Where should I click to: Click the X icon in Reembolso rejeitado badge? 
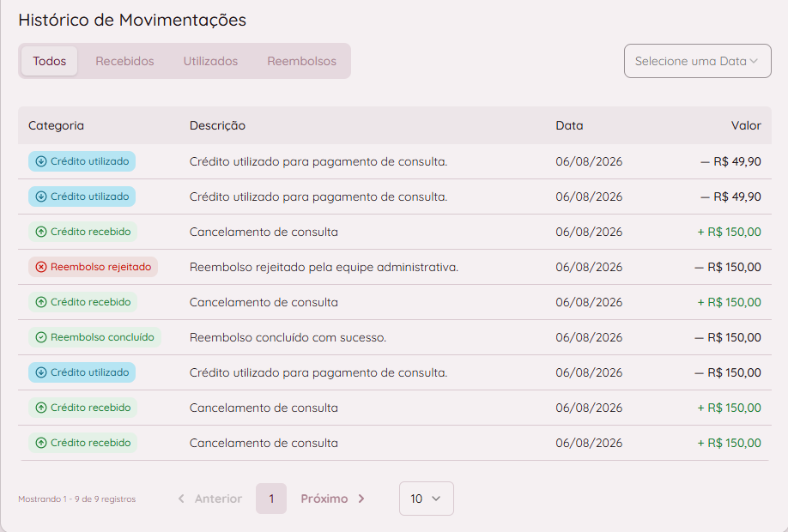tap(41, 267)
